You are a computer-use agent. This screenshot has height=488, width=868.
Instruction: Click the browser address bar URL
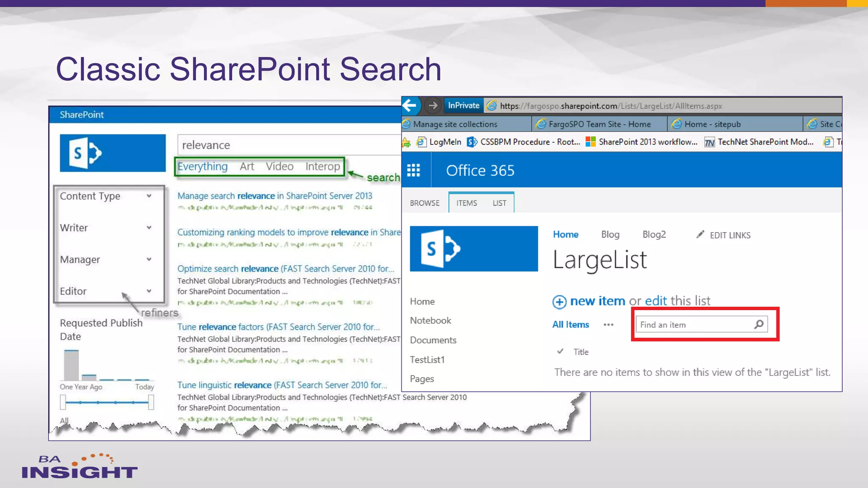click(611, 106)
